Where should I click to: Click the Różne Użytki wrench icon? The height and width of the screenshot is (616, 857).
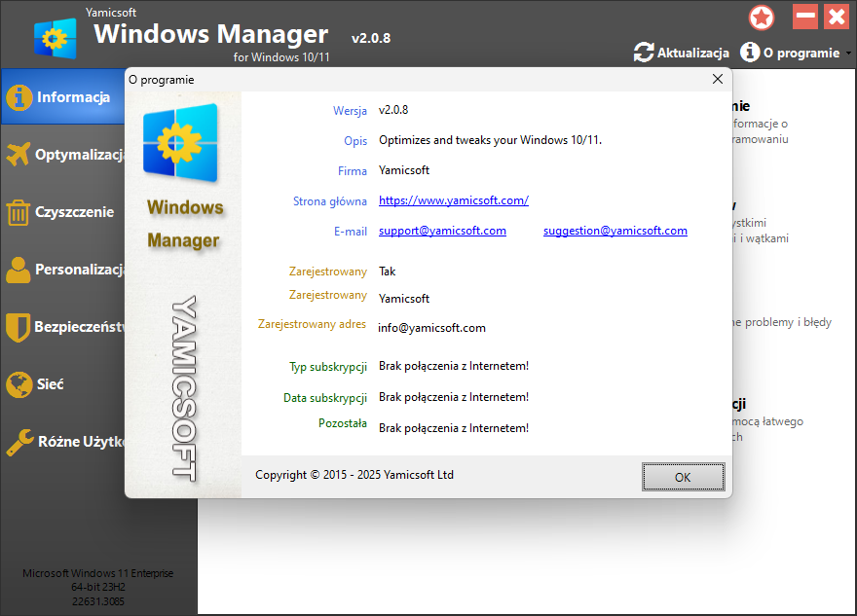[x=20, y=442]
